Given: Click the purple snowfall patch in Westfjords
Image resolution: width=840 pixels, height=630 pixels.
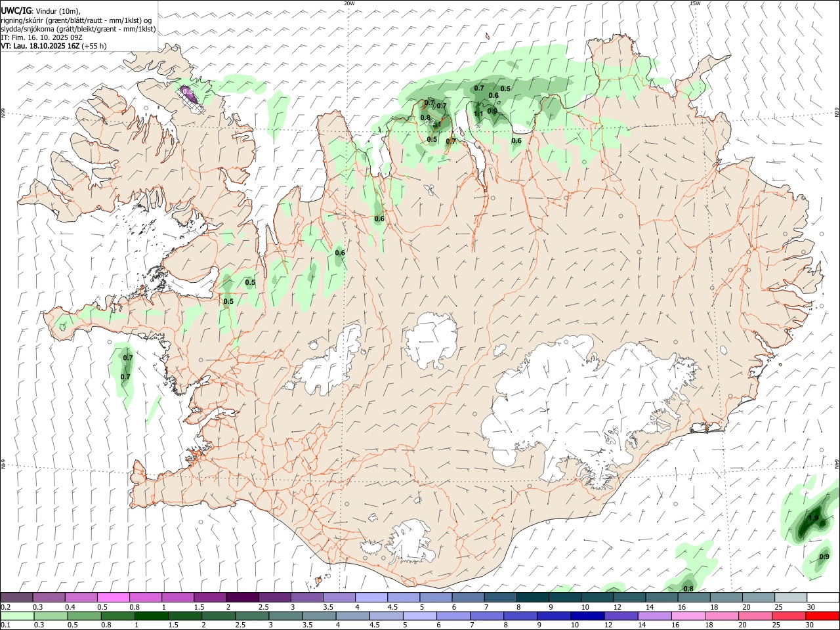Looking at the screenshot, I should 188,94.
